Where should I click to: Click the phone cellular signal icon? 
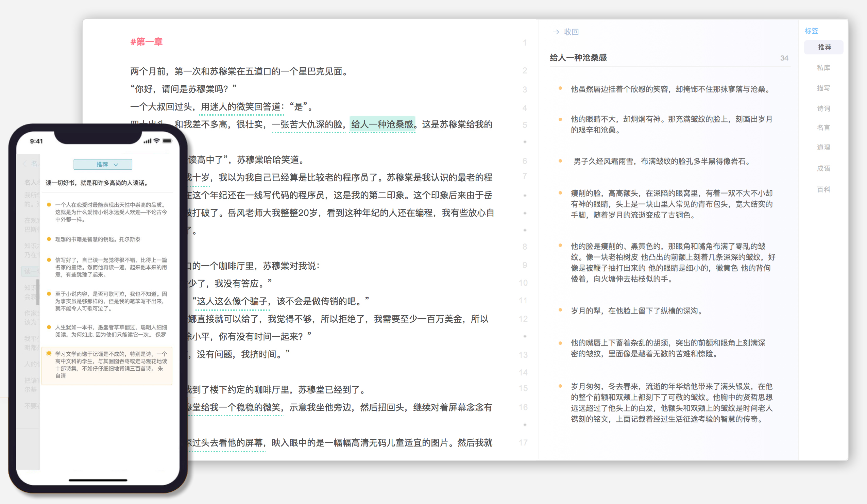[147, 141]
